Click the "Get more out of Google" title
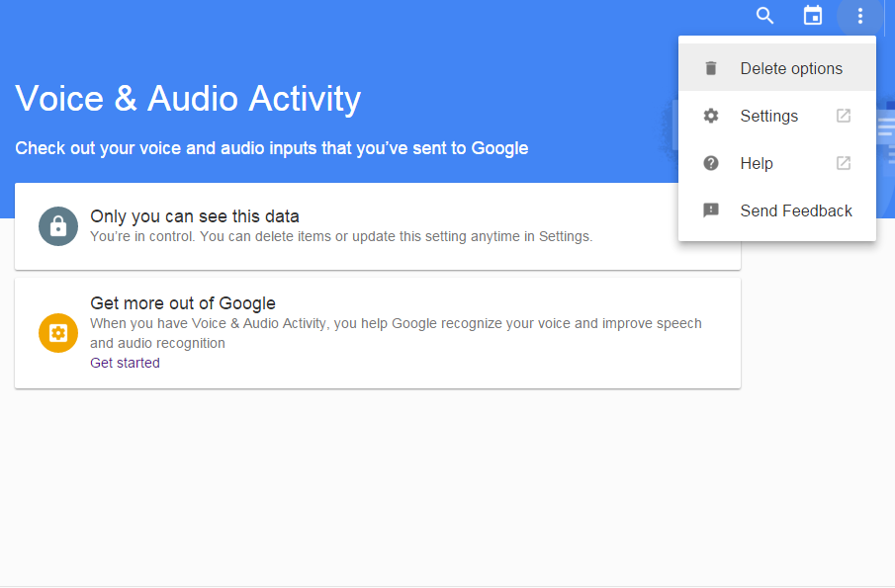This screenshot has height=588, width=895. (183, 303)
